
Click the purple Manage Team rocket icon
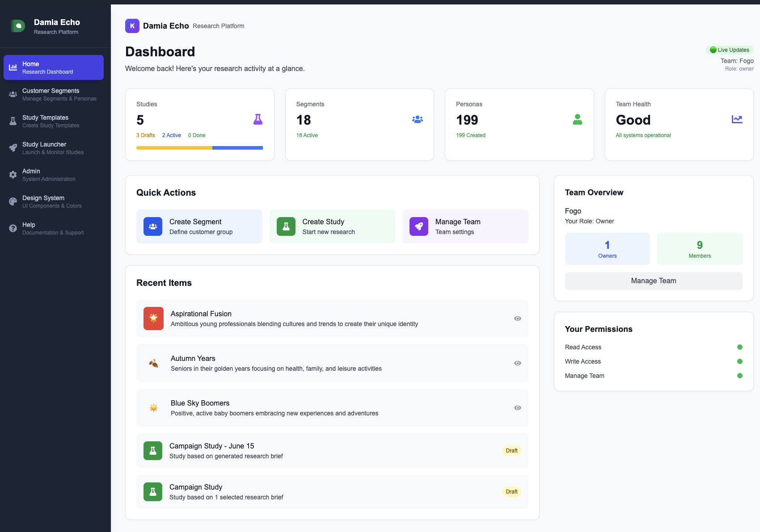pos(419,226)
